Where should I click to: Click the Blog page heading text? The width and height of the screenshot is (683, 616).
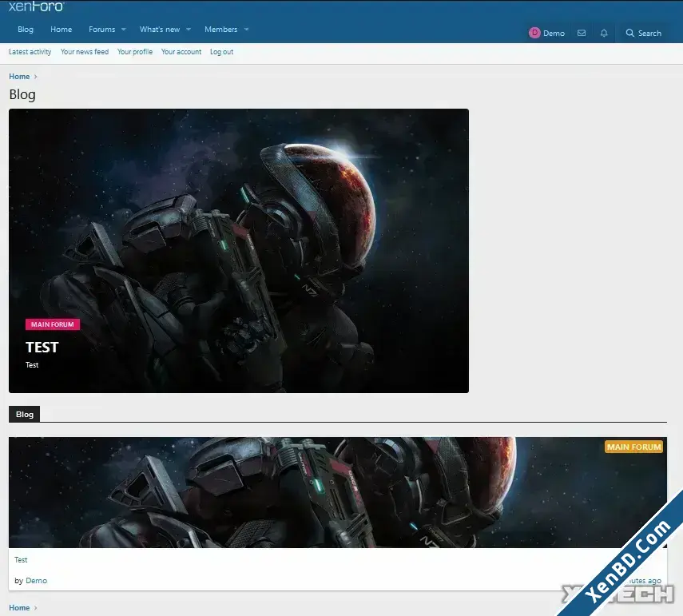[x=22, y=94]
